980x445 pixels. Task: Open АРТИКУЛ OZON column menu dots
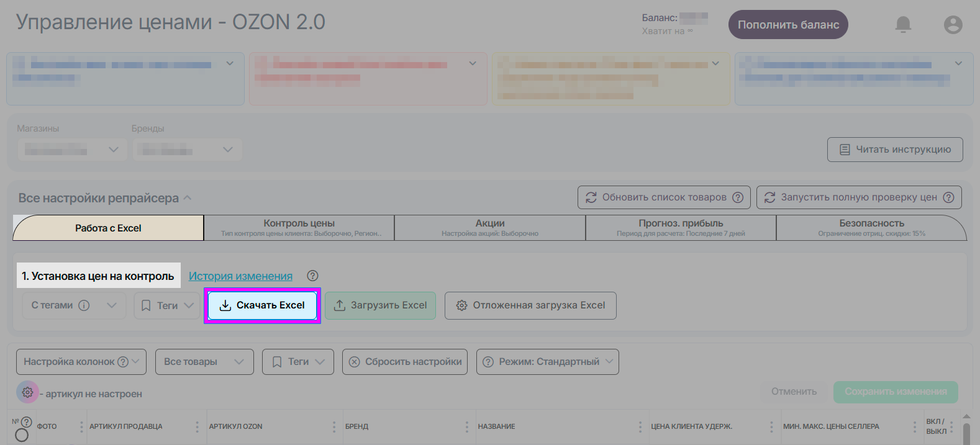pyautogui.click(x=334, y=427)
